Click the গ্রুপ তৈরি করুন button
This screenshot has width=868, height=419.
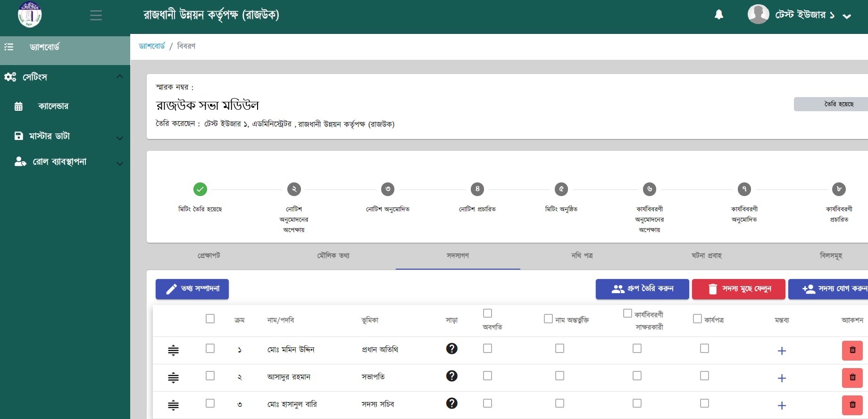click(x=642, y=289)
